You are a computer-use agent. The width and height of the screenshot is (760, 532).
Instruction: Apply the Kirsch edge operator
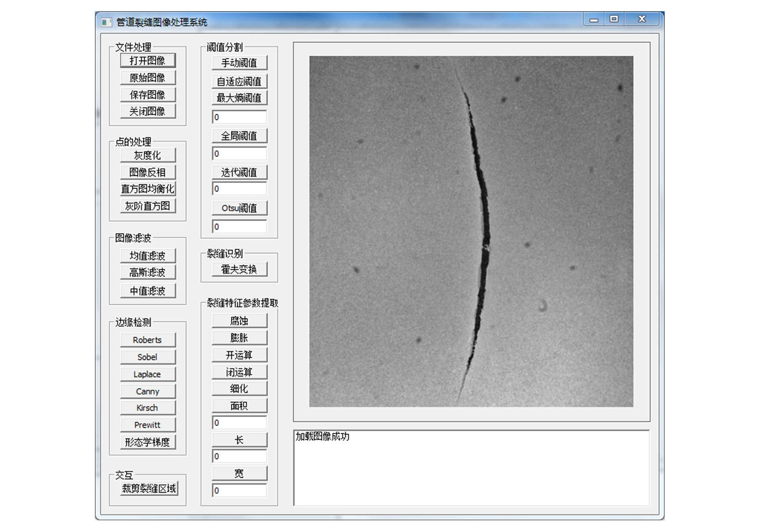pos(148,408)
